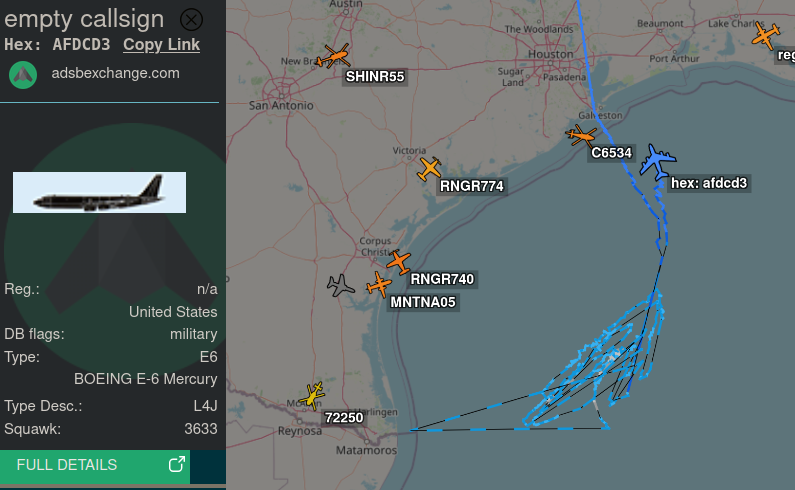Viewport: 795px width, 490px height.
Task: Click the Type Desc. L4J value
Action: pyautogui.click(x=205, y=406)
